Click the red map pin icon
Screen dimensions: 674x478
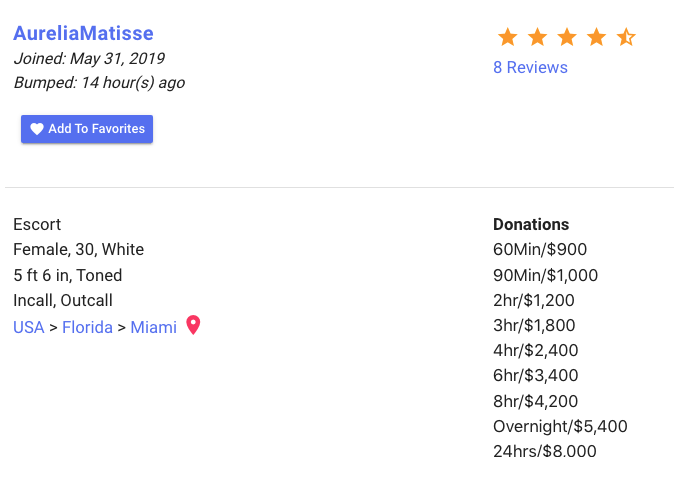click(193, 325)
